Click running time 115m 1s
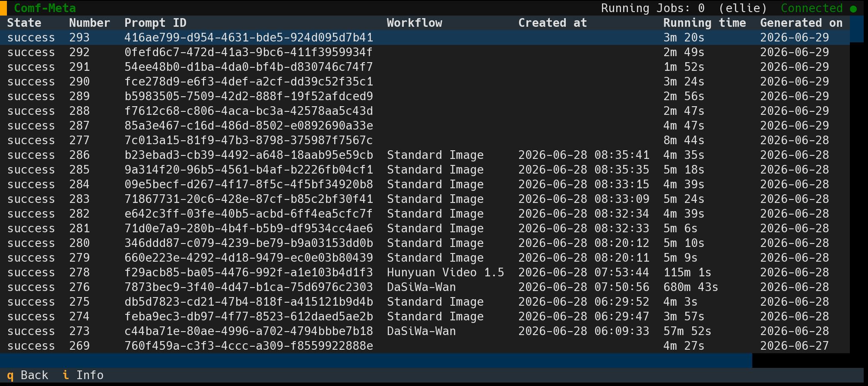The width and height of the screenshot is (868, 386). coord(687,272)
